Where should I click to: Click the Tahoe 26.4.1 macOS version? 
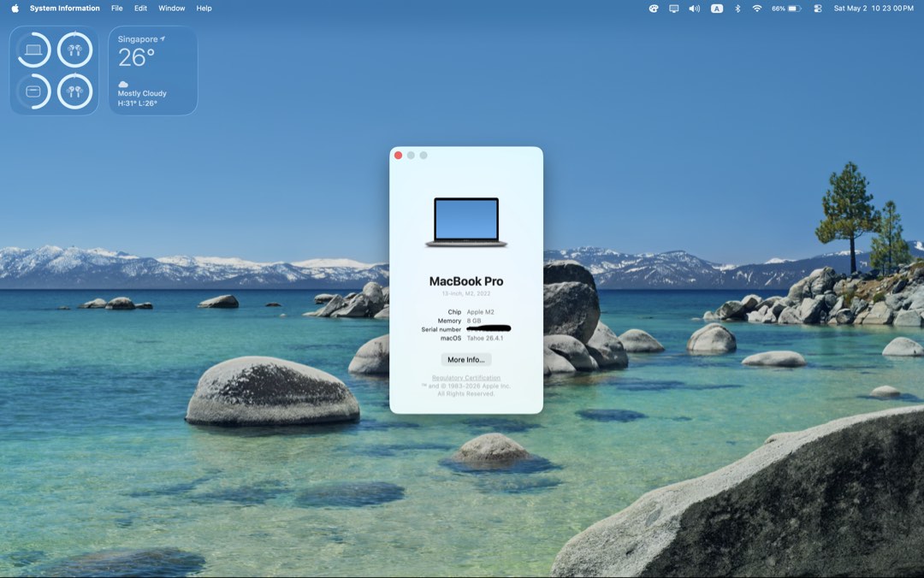485,339
